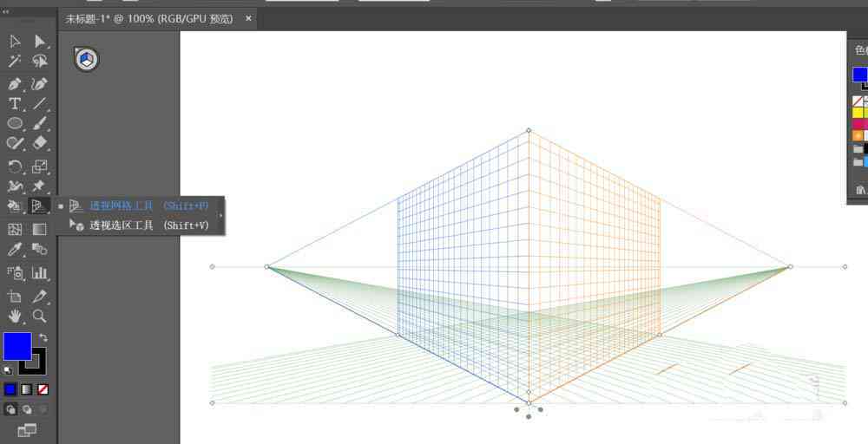The width and height of the screenshot is (868, 444).
Task: Click the blue fill color box
Action: click(x=17, y=347)
